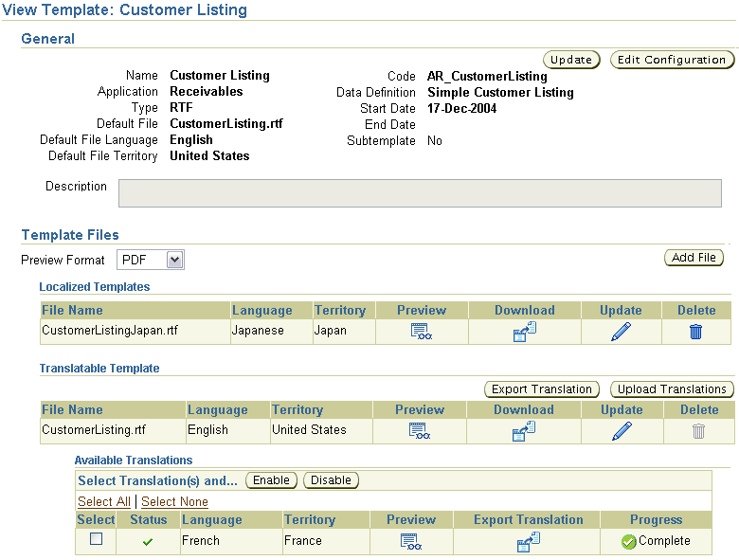Screen dimensions: 739x560
Task: Click the France territory cell
Action: pyautogui.click(x=303, y=540)
